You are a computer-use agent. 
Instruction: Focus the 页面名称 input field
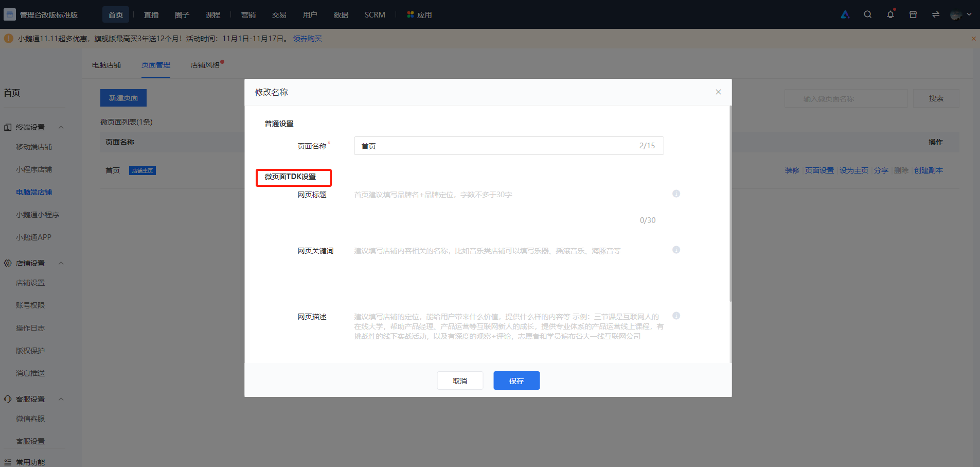[x=509, y=146]
